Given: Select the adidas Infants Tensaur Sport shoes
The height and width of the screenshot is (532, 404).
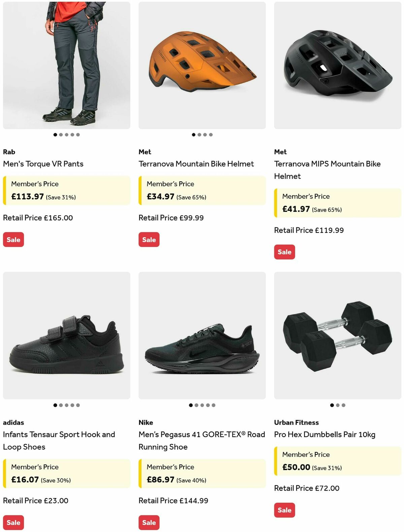Looking at the screenshot, I should coord(59,441).
